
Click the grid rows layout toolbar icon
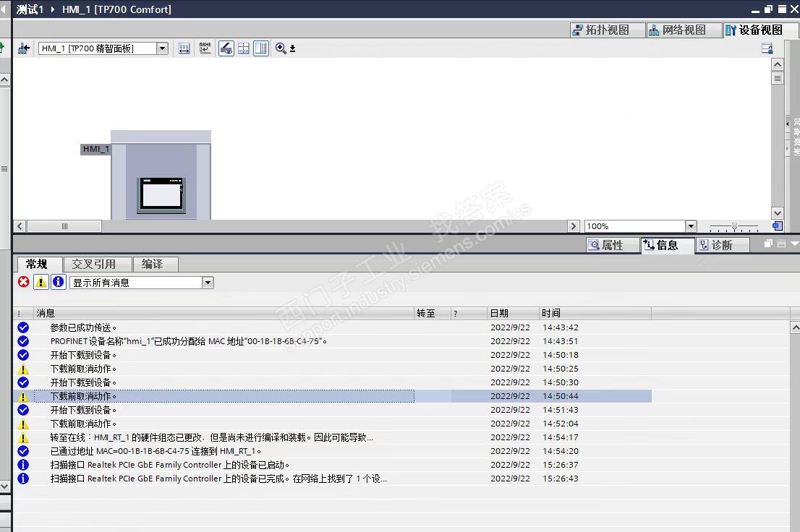(244, 48)
